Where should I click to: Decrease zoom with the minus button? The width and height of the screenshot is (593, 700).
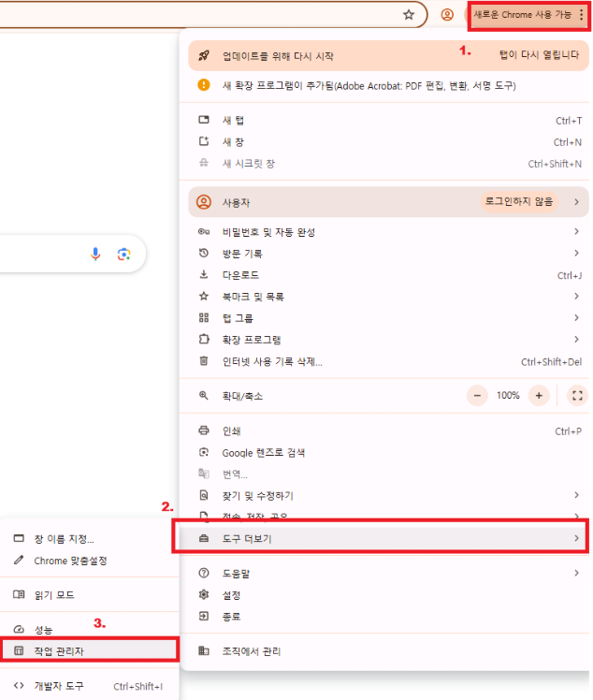coord(477,396)
